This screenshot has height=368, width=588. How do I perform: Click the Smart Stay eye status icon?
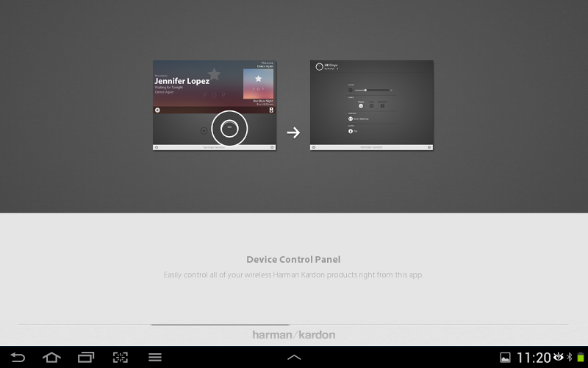click(x=559, y=357)
